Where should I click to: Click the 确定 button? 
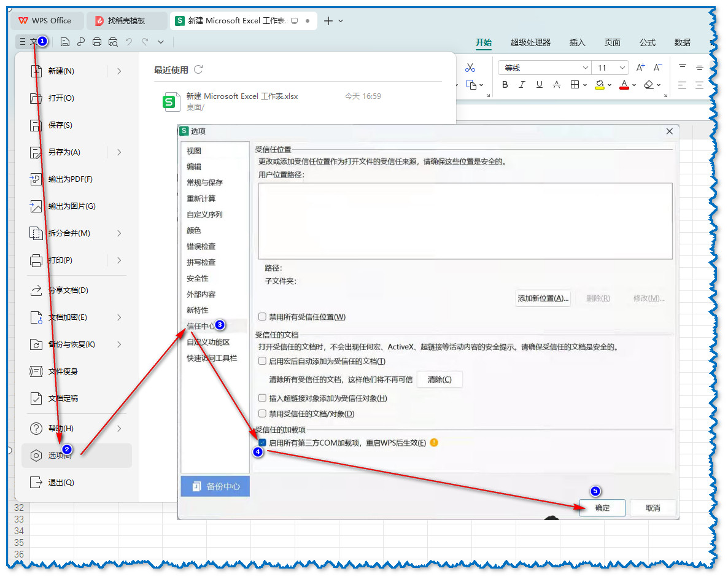pos(602,508)
